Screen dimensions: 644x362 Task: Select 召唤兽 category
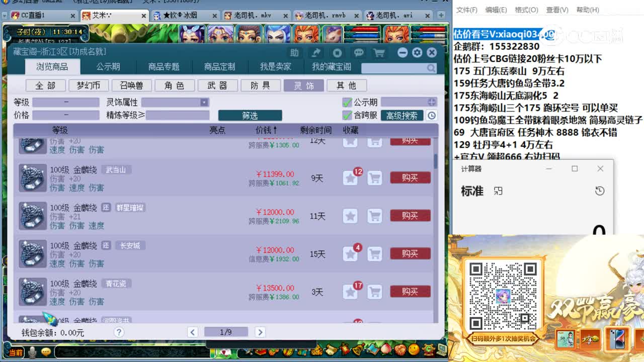coord(131,85)
